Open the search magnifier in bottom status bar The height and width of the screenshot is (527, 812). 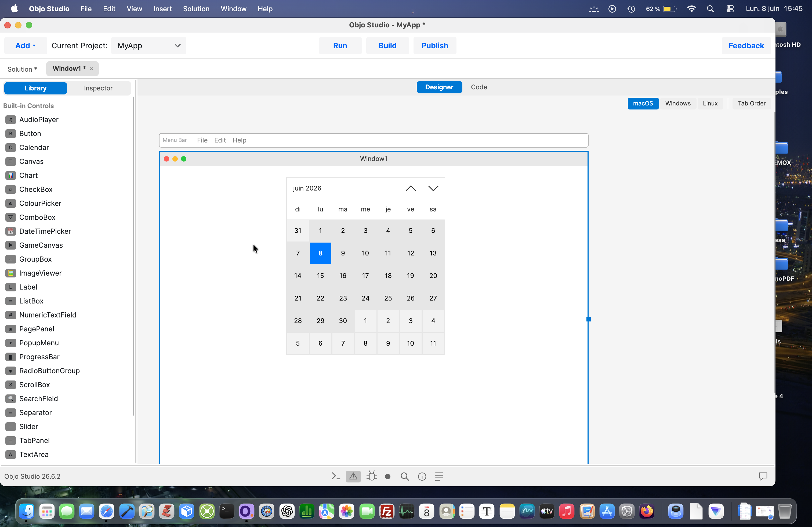tap(405, 477)
